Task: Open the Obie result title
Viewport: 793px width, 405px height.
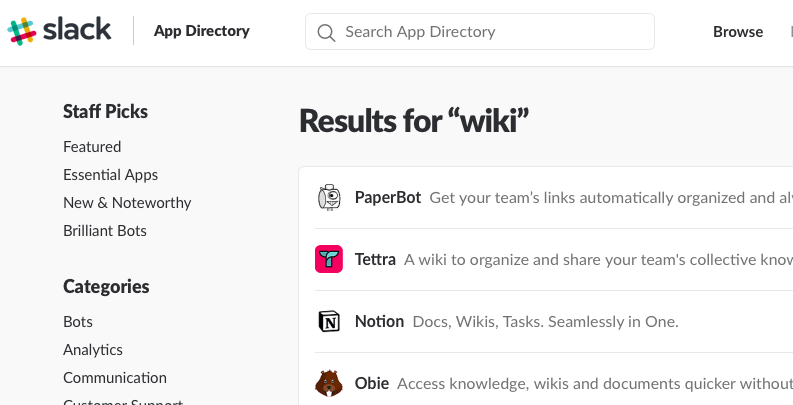Action: pyautogui.click(x=372, y=383)
